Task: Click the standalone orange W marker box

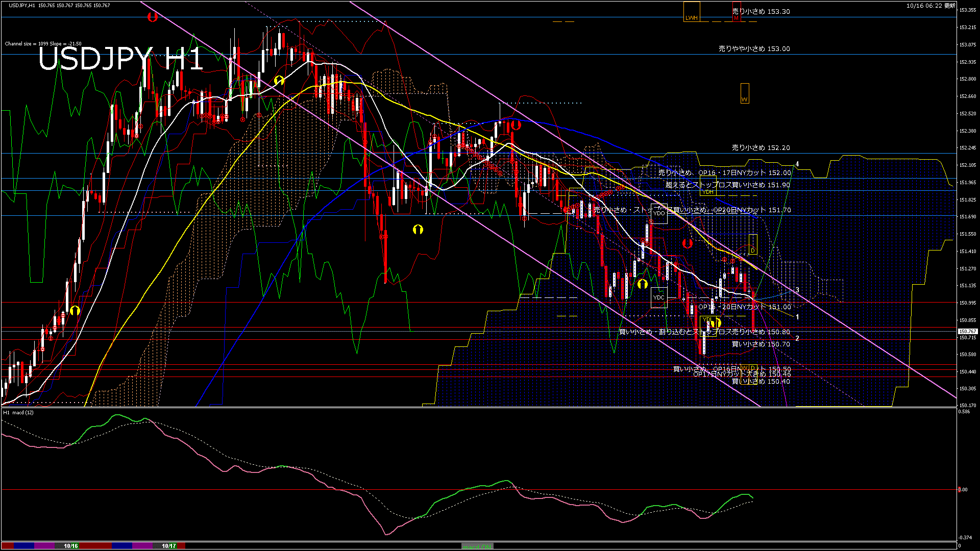Action: click(x=745, y=93)
